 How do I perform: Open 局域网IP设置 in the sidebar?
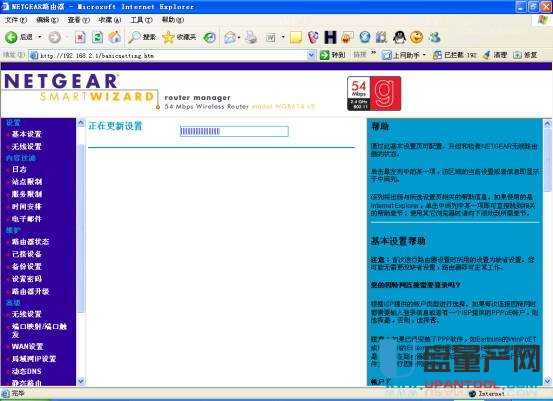coord(34,359)
